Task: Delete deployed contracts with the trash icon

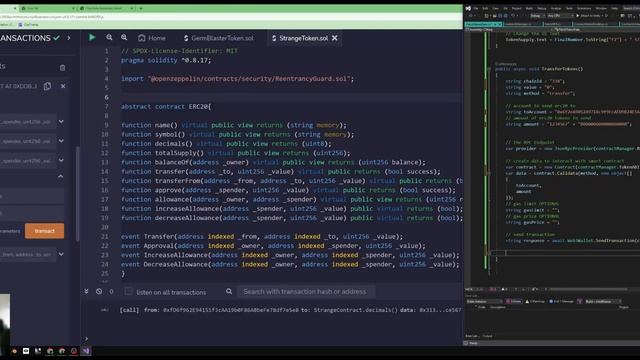Action: tap(62, 68)
